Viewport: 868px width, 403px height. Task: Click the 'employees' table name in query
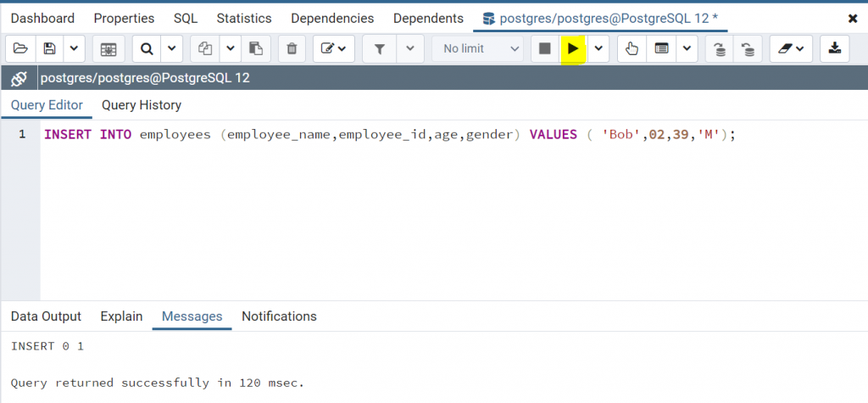pos(175,135)
